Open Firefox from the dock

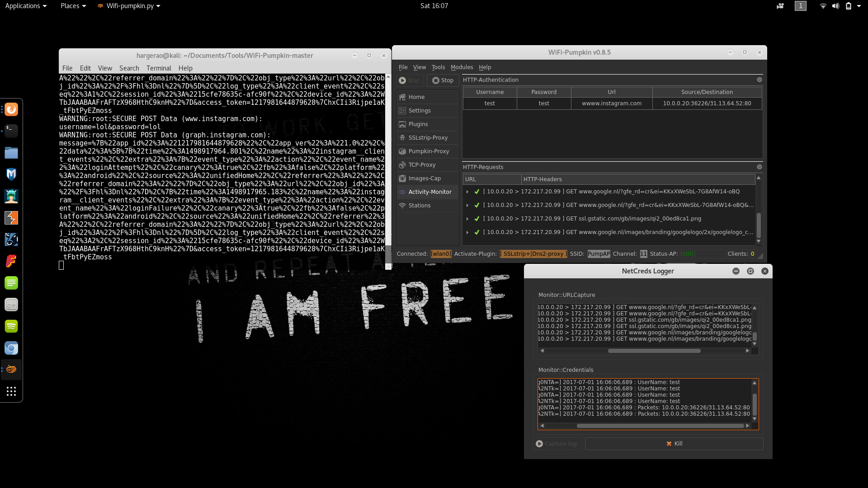[11, 109]
